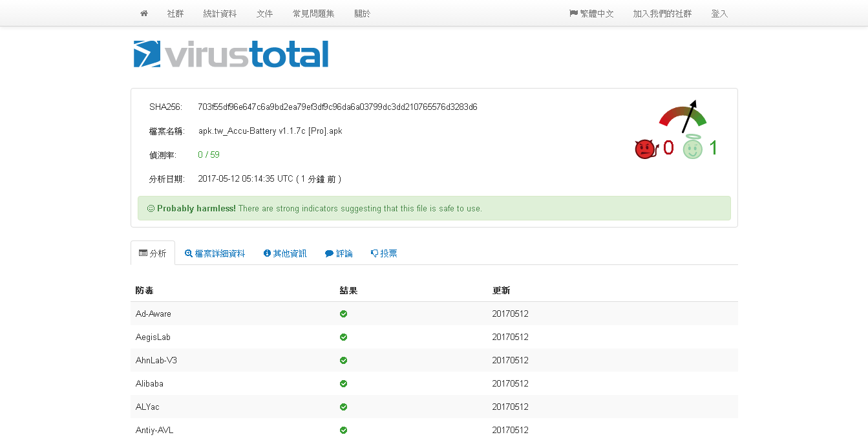This screenshot has height=437, width=868.
Task: Switch to the 檔案詳細資料 tab
Action: tap(215, 253)
